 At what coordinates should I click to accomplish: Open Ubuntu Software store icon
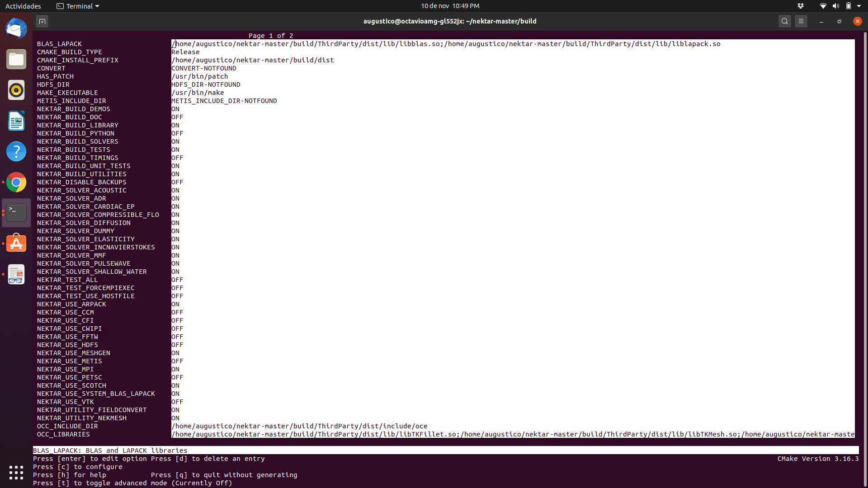(x=16, y=244)
